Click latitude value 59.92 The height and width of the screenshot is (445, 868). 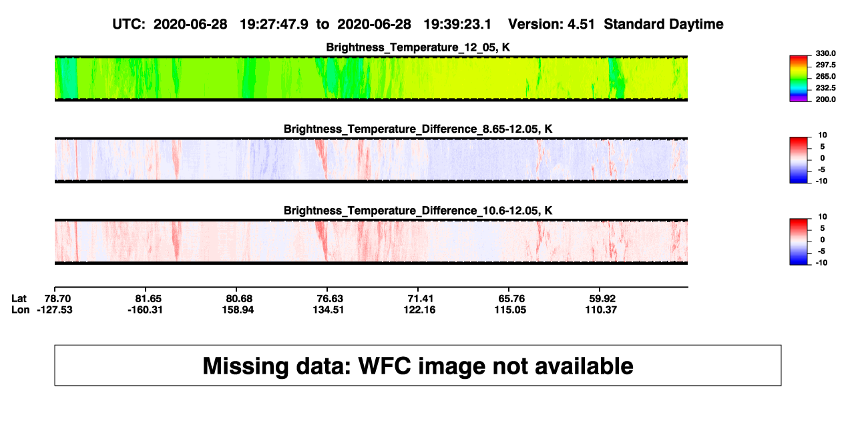click(601, 299)
